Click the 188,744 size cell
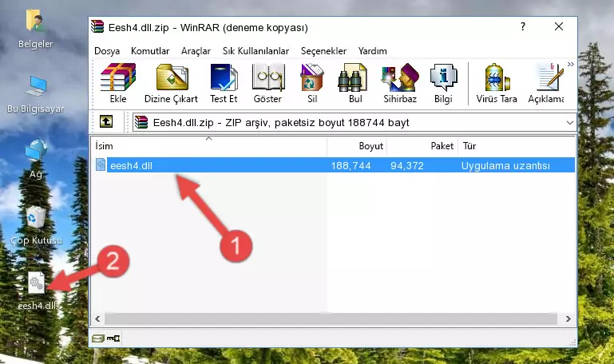 (x=351, y=166)
